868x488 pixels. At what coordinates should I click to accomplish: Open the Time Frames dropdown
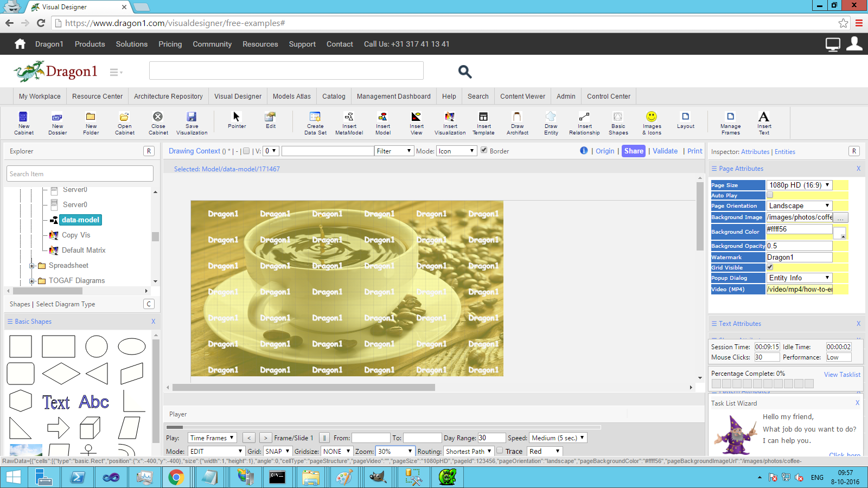pyautogui.click(x=212, y=438)
